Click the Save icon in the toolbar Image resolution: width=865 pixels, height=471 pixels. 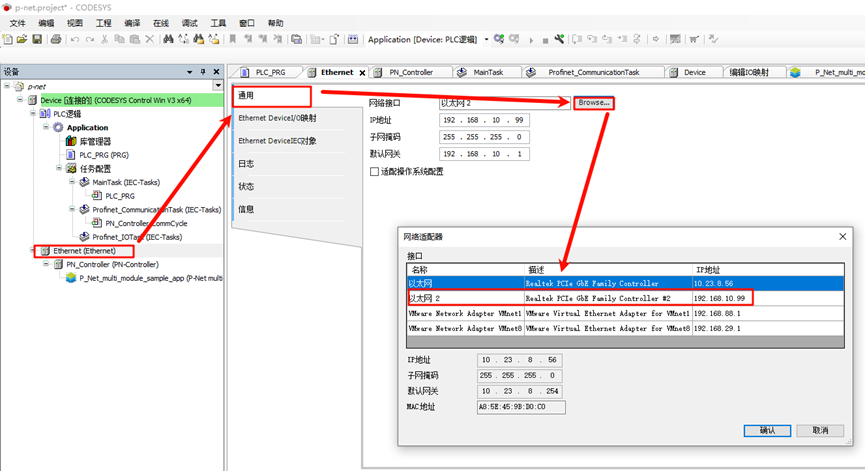[37, 39]
